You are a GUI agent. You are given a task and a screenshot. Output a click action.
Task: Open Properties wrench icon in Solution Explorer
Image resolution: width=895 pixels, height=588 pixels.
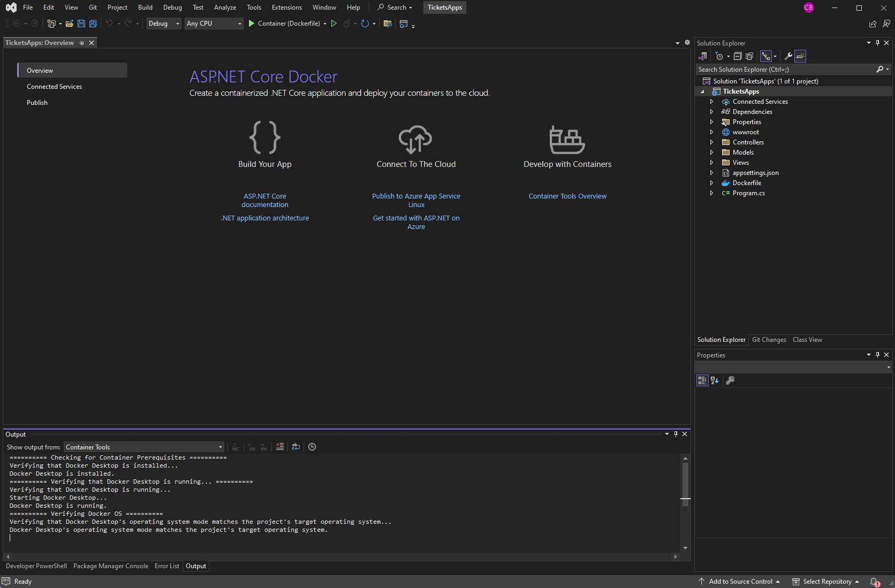pyautogui.click(x=788, y=56)
